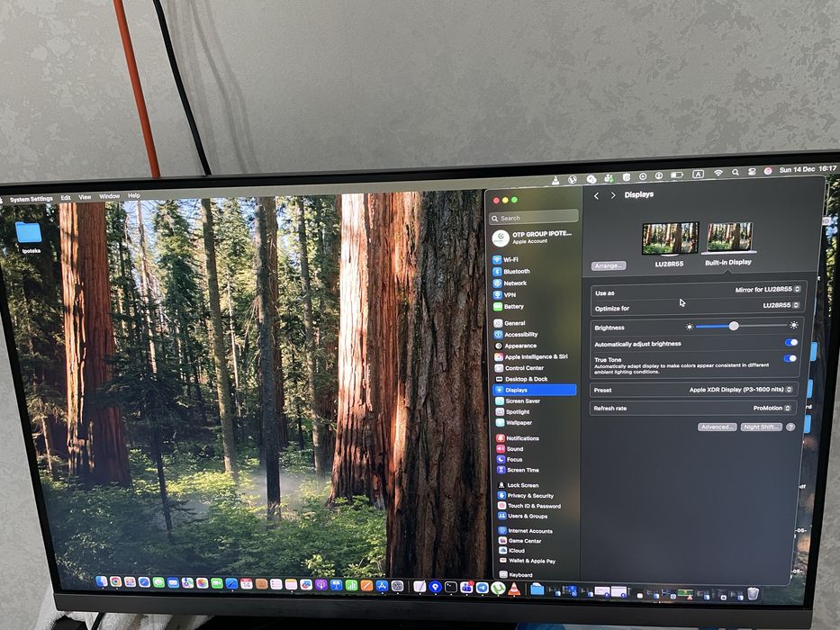This screenshot has width=840, height=630.
Task: Open Control Center from the menu bar
Action: tap(752, 172)
